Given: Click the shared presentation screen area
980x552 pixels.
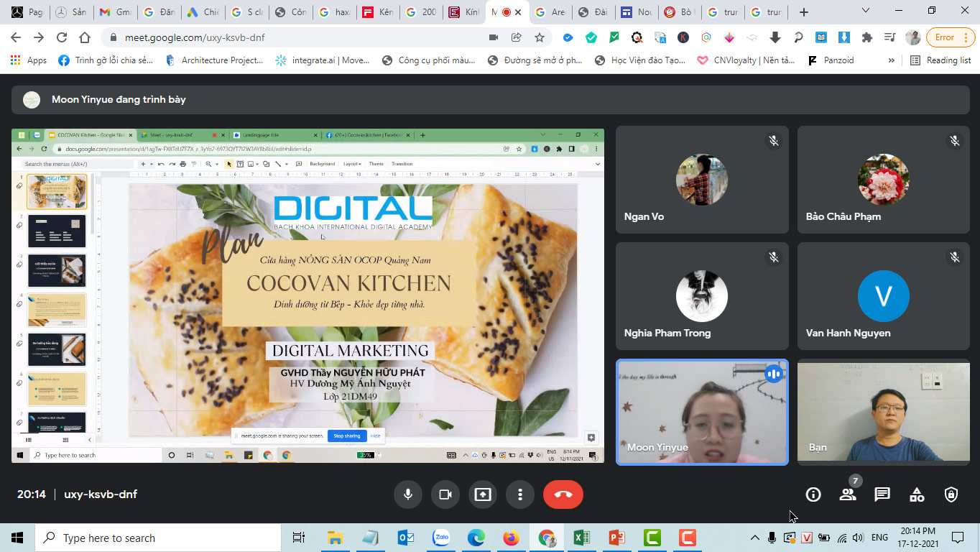Looking at the screenshot, I should (308, 295).
